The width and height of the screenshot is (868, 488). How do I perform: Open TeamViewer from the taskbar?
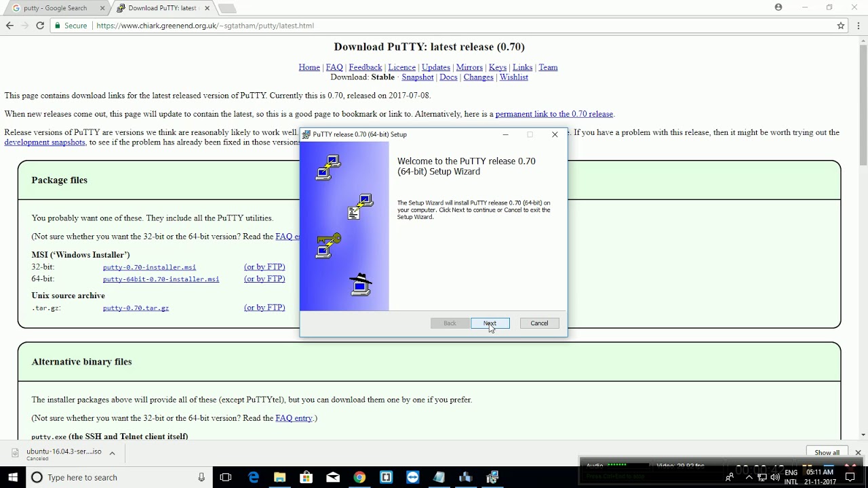pyautogui.click(x=412, y=477)
